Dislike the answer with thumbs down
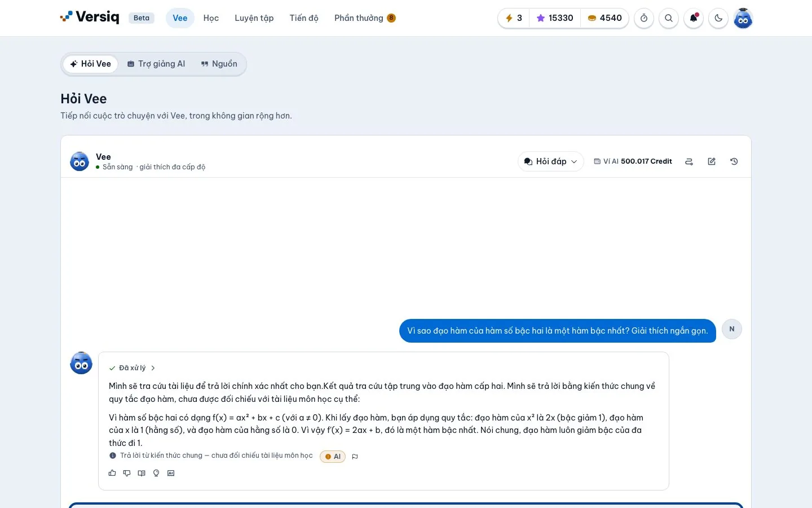Image resolution: width=812 pixels, height=508 pixels. (x=127, y=473)
